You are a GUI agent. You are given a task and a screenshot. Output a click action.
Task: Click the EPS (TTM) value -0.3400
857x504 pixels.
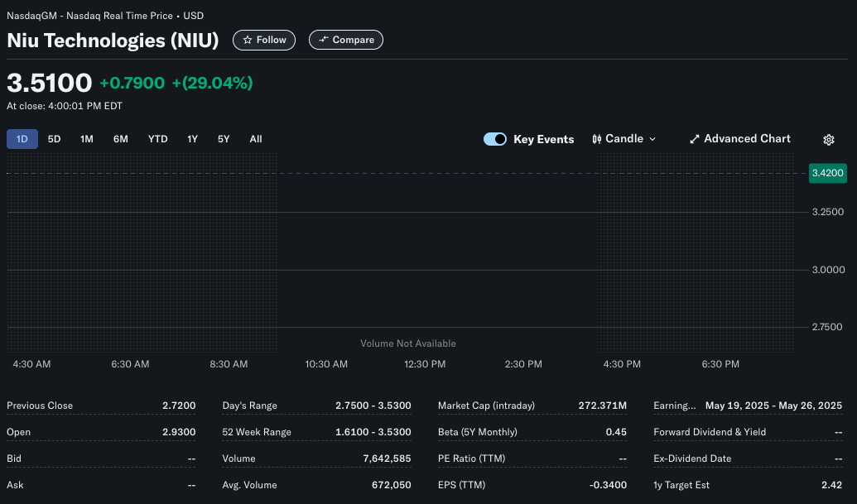608,485
